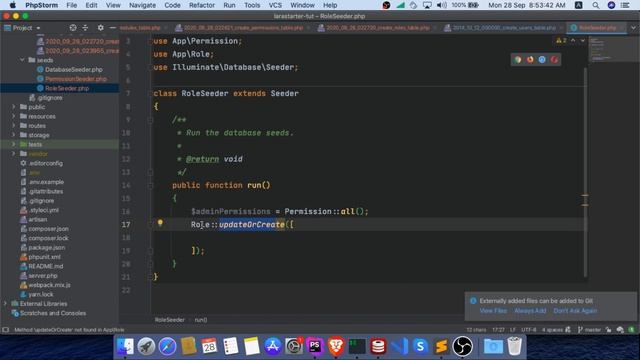Image resolution: width=640 pixels, height=360 pixels.
Task: Select PermissionSeeder.php in project tree
Action: click(76, 79)
